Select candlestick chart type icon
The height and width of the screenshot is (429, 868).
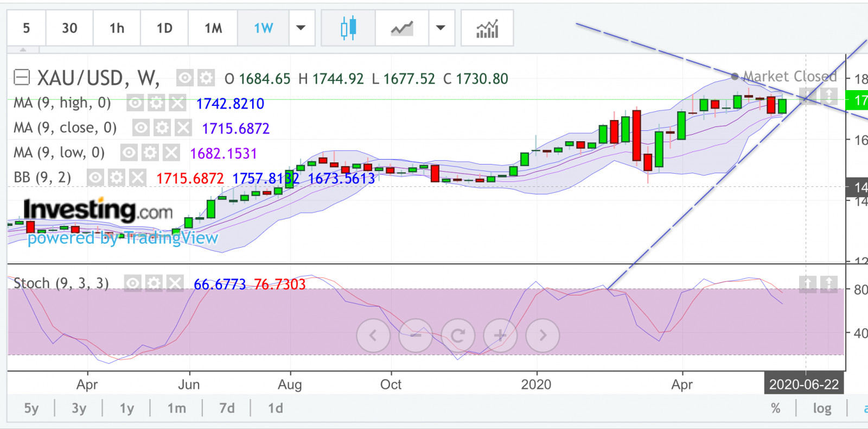coord(348,28)
